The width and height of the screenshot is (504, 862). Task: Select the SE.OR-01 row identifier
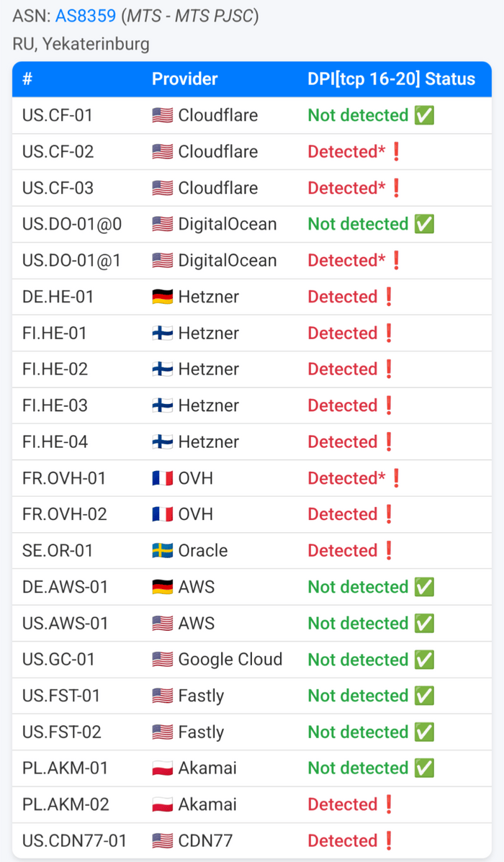tap(58, 551)
